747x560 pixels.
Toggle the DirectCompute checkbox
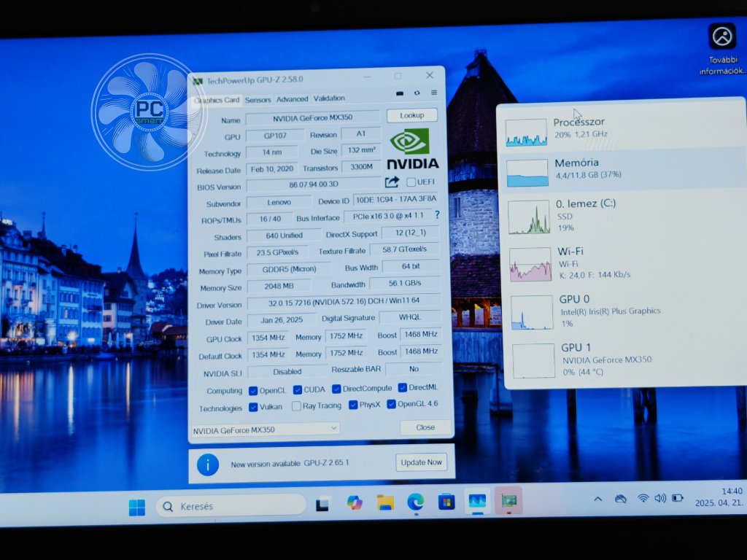pos(336,389)
